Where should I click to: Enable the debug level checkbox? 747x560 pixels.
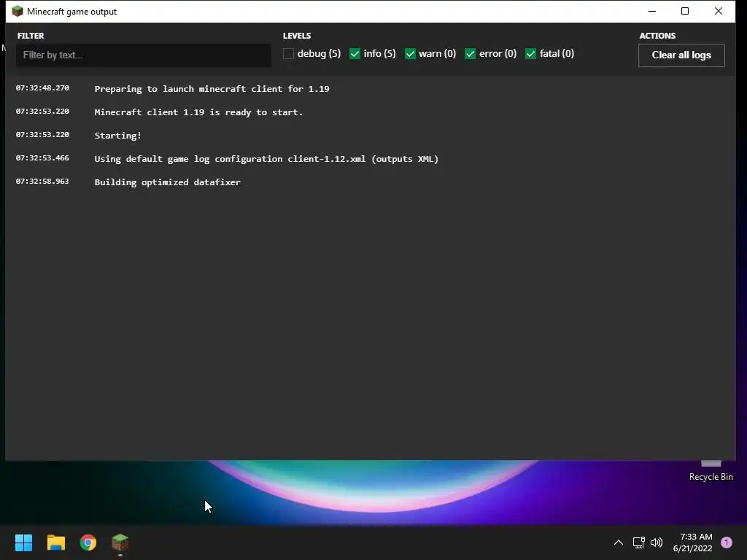click(x=288, y=54)
